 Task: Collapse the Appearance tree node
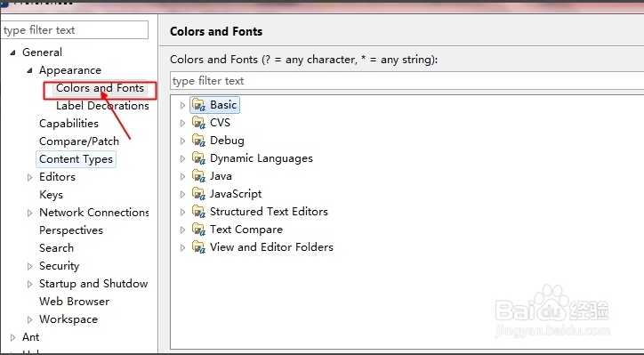tap(29, 70)
